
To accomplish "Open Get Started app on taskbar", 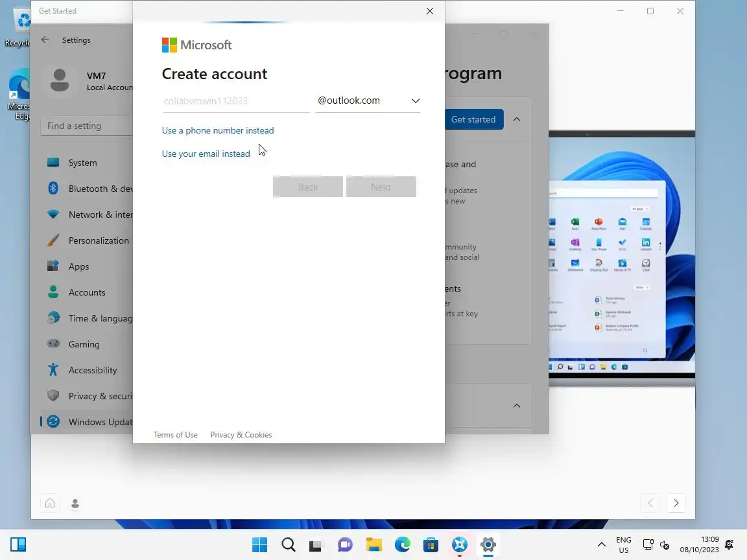I will (x=460, y=544).
